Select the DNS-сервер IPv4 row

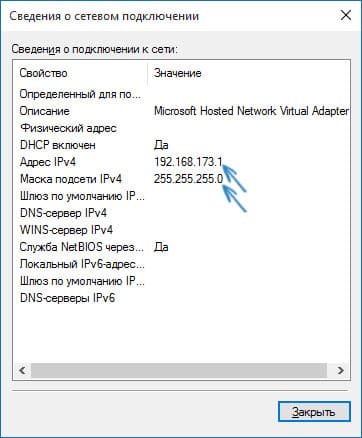(x=182, y=213)
